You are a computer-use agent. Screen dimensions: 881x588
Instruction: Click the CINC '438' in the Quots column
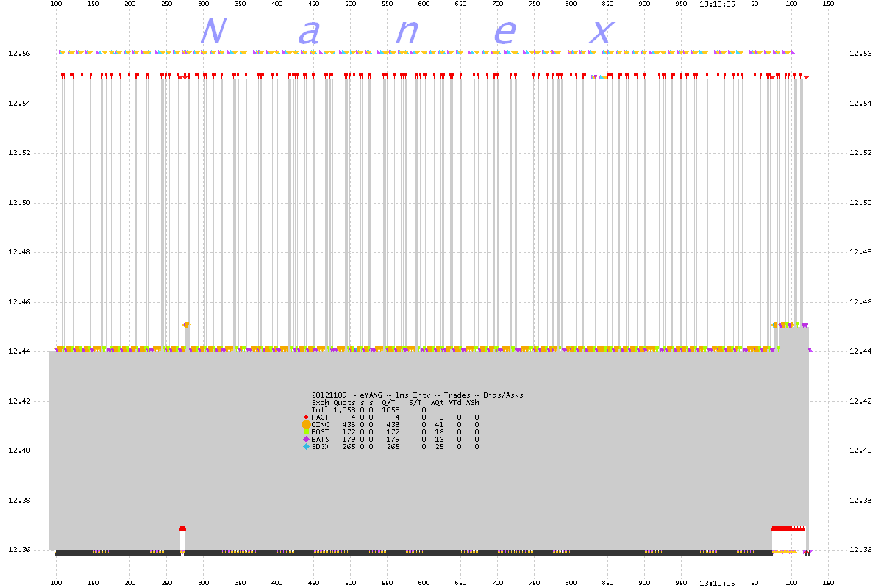349,425
